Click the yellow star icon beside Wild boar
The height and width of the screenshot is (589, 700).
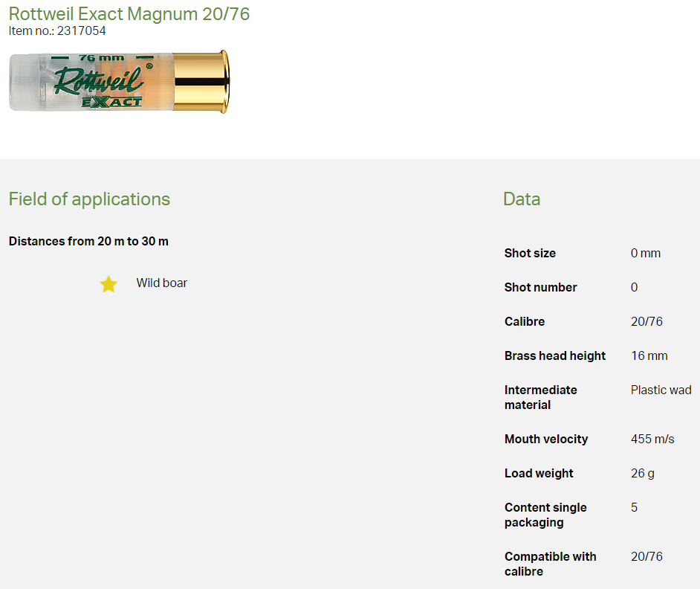coord(108,284)
